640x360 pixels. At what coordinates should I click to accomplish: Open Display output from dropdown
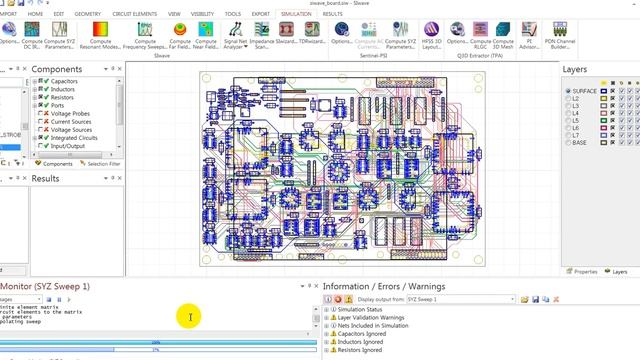(461, 299)
